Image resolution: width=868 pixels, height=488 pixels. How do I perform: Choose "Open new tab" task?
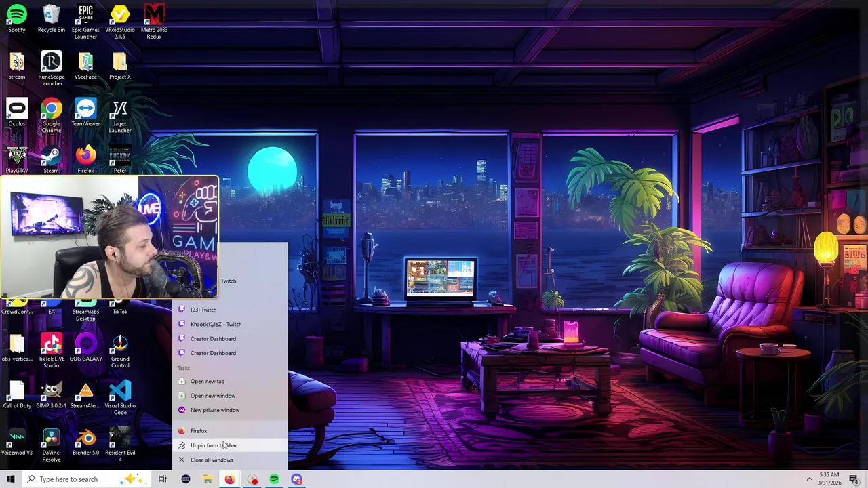pyautogui.click(x=230, y=381)
